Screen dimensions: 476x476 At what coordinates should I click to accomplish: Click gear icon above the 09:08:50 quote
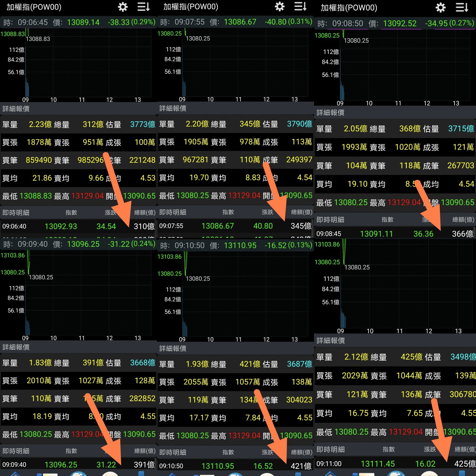440,8
